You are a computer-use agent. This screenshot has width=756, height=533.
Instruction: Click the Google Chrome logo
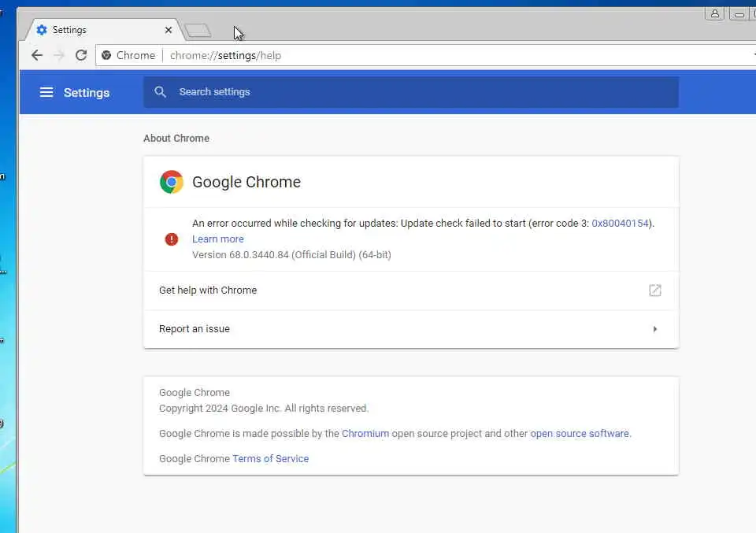pos(172,182)
